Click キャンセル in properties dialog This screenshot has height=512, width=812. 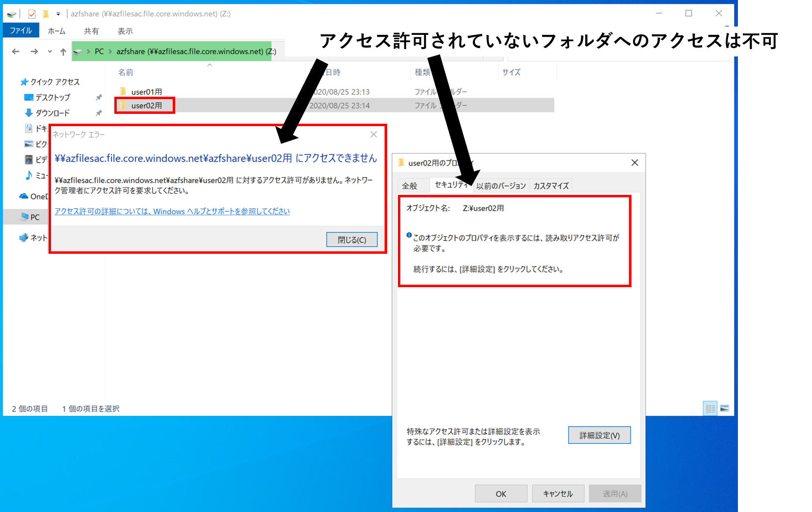click(x=558, y=494)
